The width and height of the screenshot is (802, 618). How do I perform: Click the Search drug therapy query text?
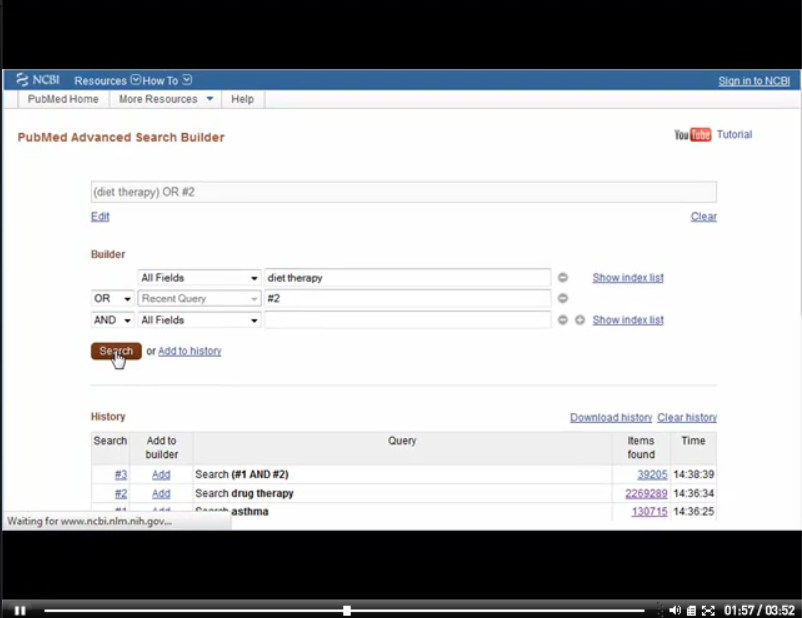pos(244,494)
